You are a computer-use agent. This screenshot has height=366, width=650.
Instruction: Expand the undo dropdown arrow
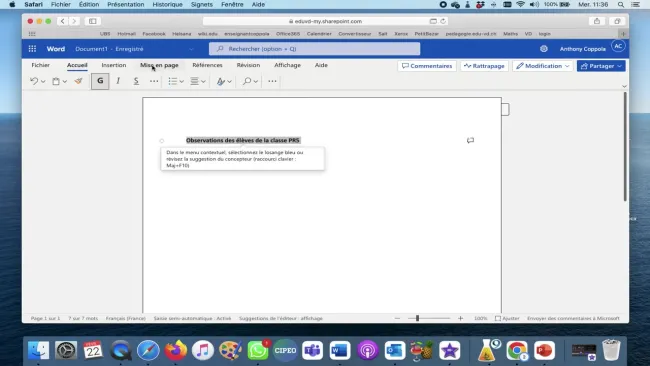(43, 82)
